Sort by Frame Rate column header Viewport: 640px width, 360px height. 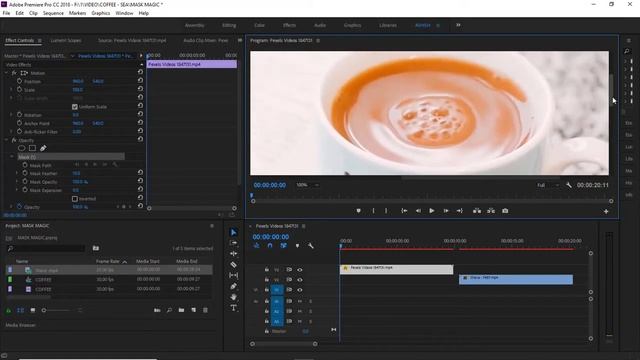(x=108, y=261)
